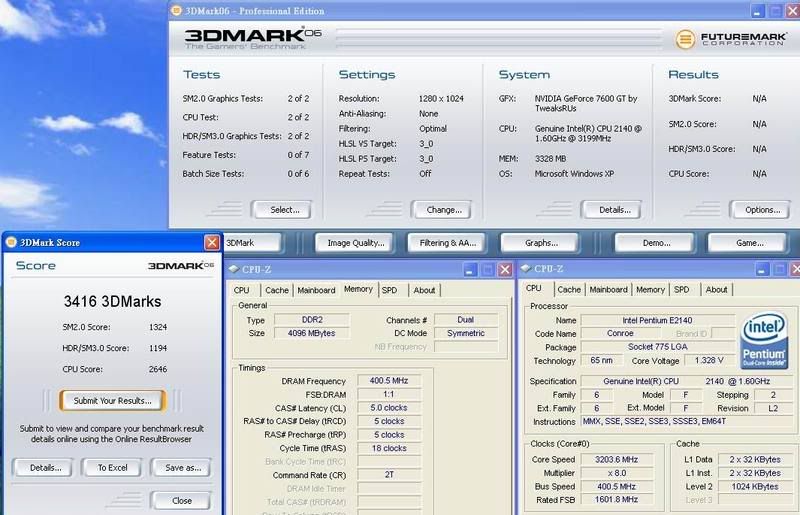This screenshot has width=800, height=515.
Task: Close the 3DMark Score window
Action: pos(212,242)
